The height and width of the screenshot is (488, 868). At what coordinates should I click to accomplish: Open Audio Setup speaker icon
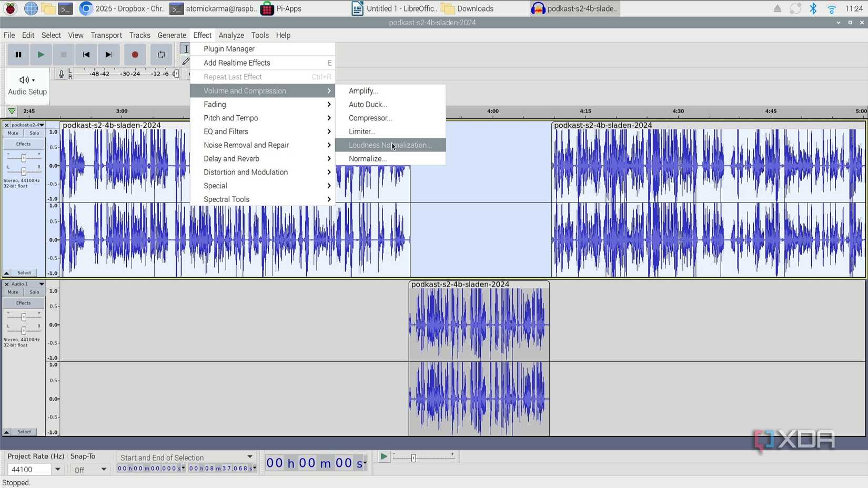(x=27, y=80)
